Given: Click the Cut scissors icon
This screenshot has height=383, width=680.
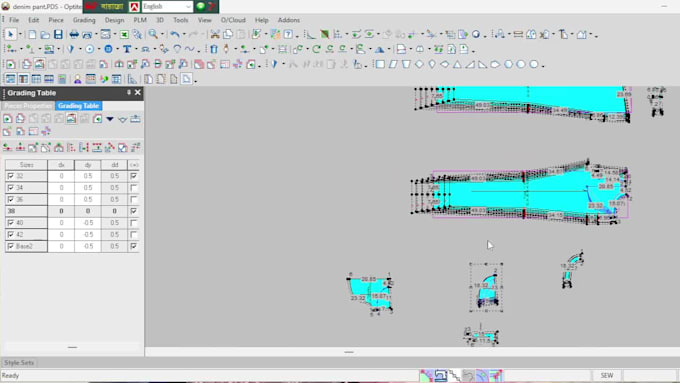Looking at the screenshot, I should [215, 34].
